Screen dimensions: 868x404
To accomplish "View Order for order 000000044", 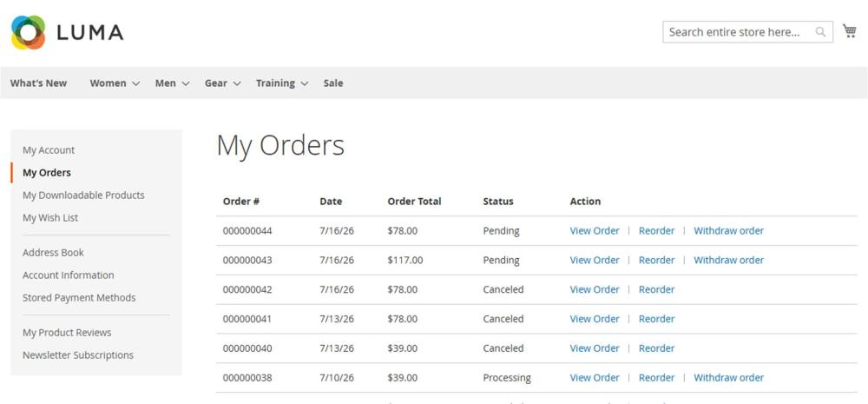I will (595, 230).
